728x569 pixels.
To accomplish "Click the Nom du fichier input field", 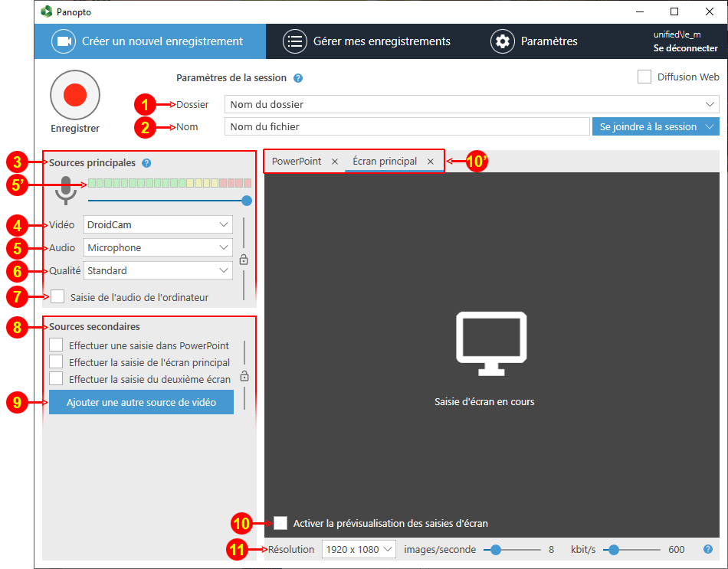I will (x=407, y=126).
